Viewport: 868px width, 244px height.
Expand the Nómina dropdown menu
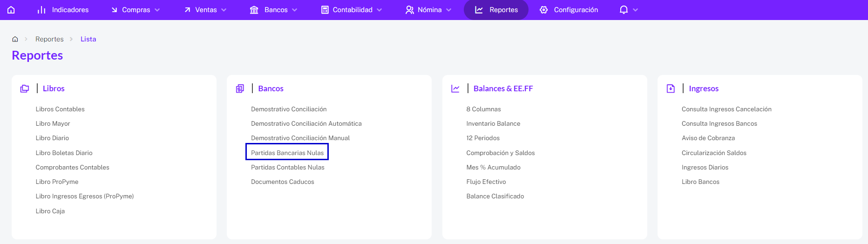tap(428, 10)
